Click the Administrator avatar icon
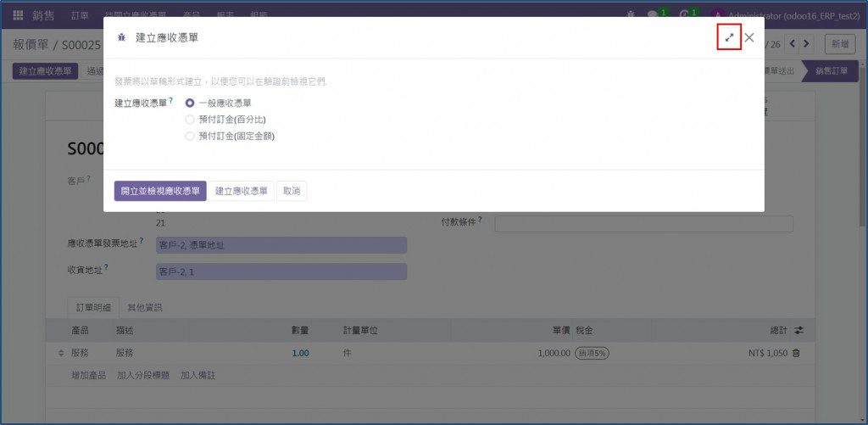 pyautogui.click(x=718, y=15)
